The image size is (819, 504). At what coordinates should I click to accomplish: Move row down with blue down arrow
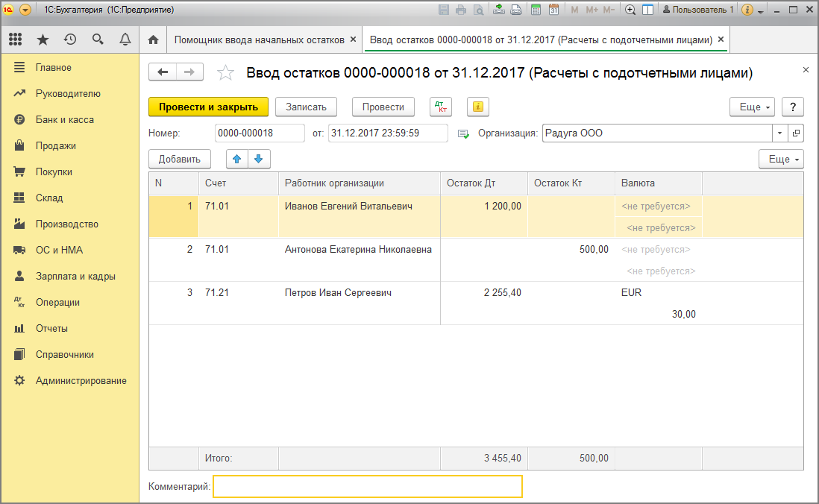coord(259,159)
